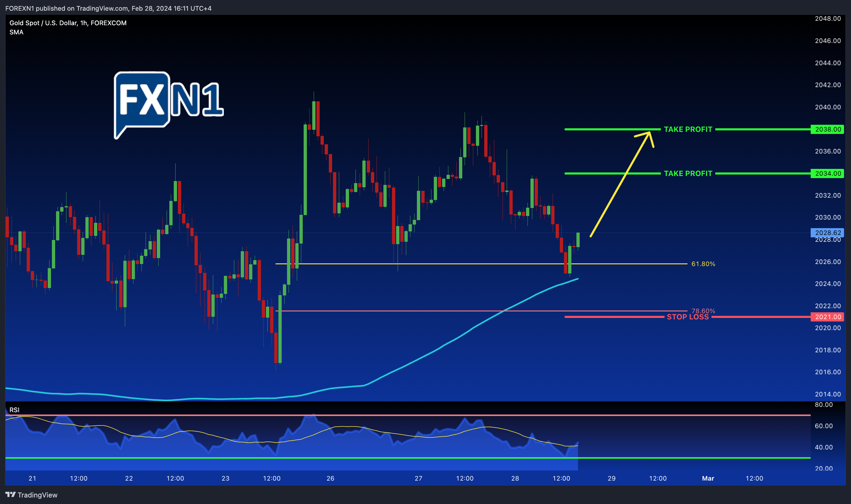Click the date label 21 on time axis

32,478
